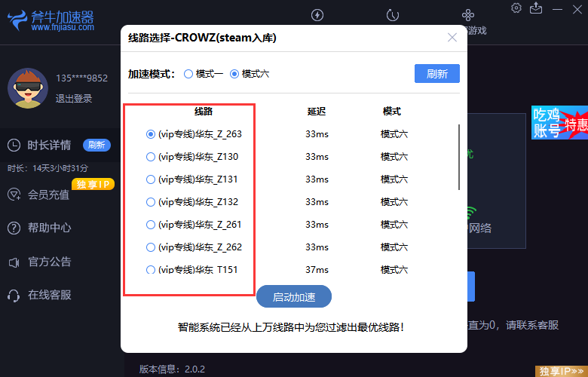Open 官方公告 in sidebar
This screenshot has width=588, height=377.
pos(50,262)
